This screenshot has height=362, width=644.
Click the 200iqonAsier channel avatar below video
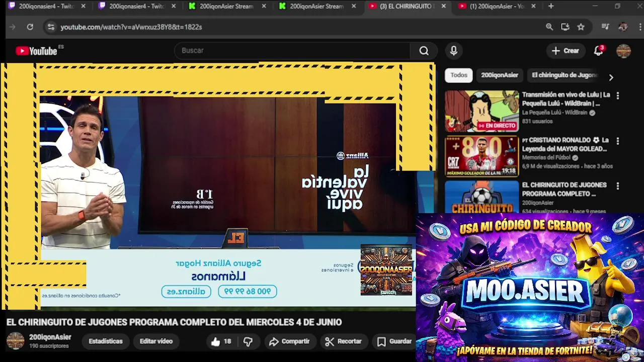[15, 341]
